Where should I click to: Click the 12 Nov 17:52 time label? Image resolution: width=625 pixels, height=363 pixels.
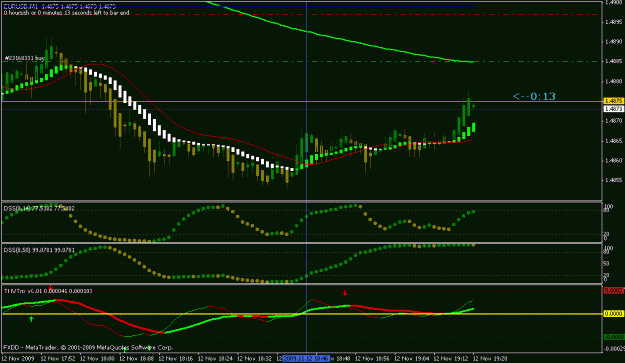tap(58, 359)
